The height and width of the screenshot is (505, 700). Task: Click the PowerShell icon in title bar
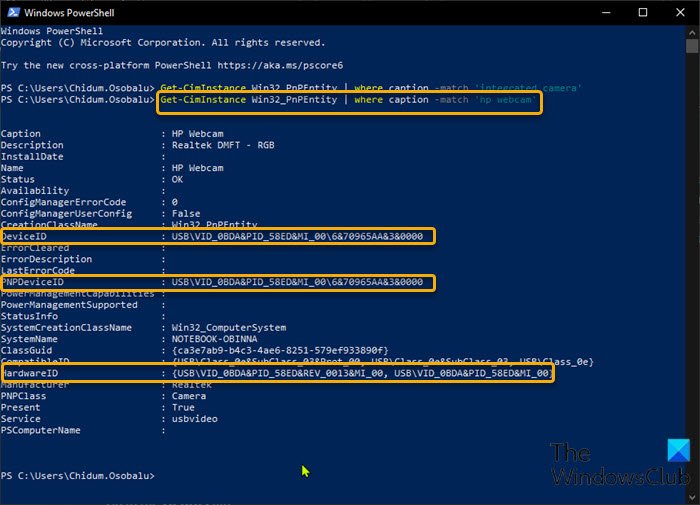click(x=13, y=12)
